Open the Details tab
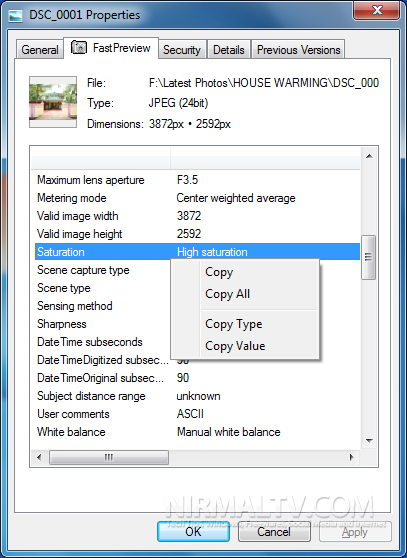 (229, 50)
